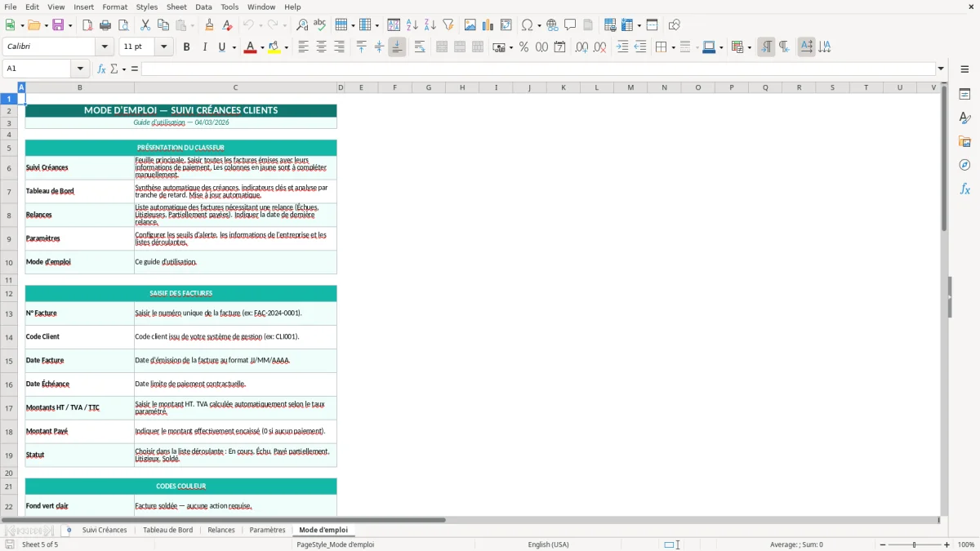980x551 pixels.
Task: Expand the Borders dropdown arrow
Action: (672, 47)
